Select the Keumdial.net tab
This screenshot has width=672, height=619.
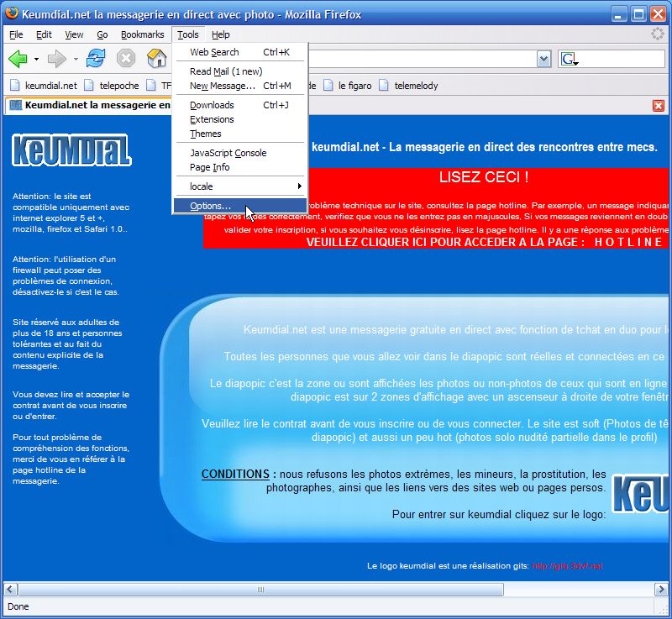tap(89, 105)
